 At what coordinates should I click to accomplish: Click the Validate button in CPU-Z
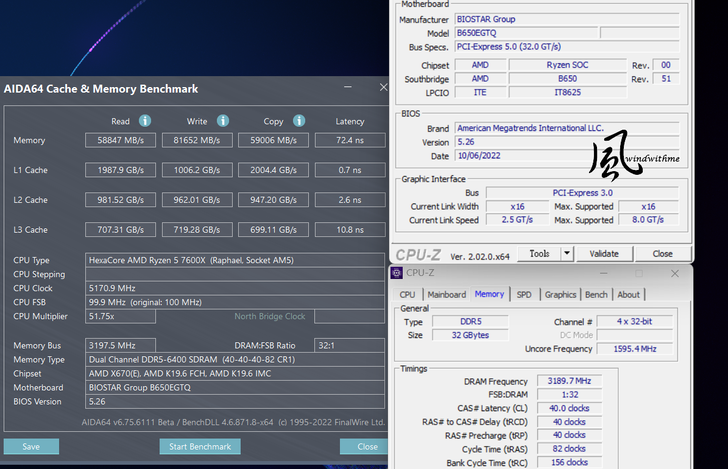pos(604,254)
